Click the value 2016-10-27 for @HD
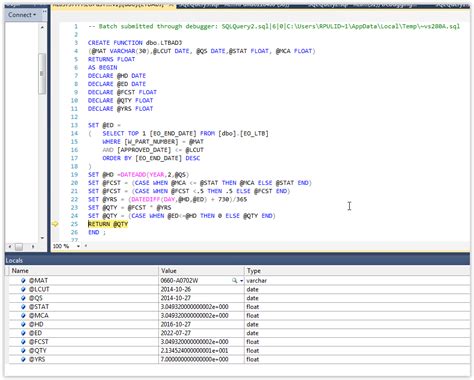 [x=176, y=324]
